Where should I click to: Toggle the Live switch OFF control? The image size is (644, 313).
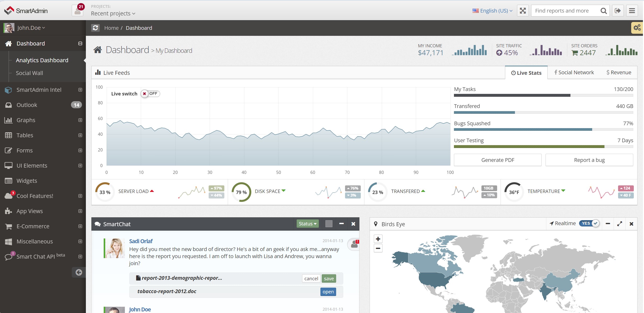point(150,94)
